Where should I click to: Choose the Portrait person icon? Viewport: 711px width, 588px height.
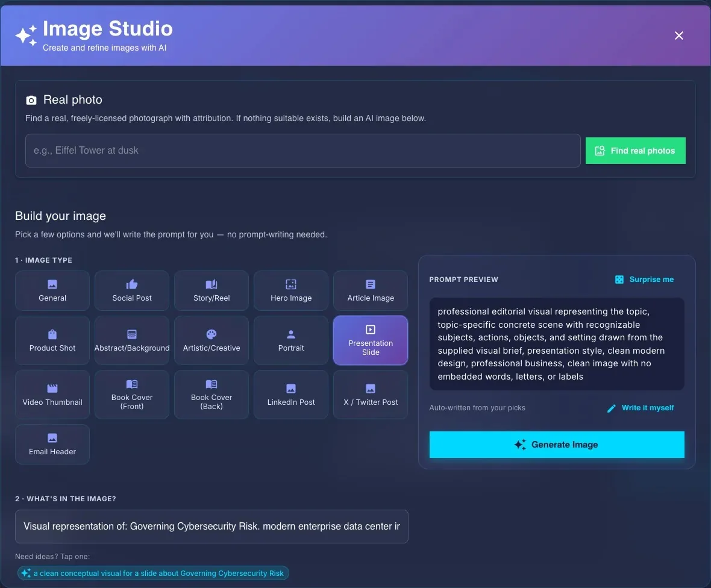coord(290,334)
